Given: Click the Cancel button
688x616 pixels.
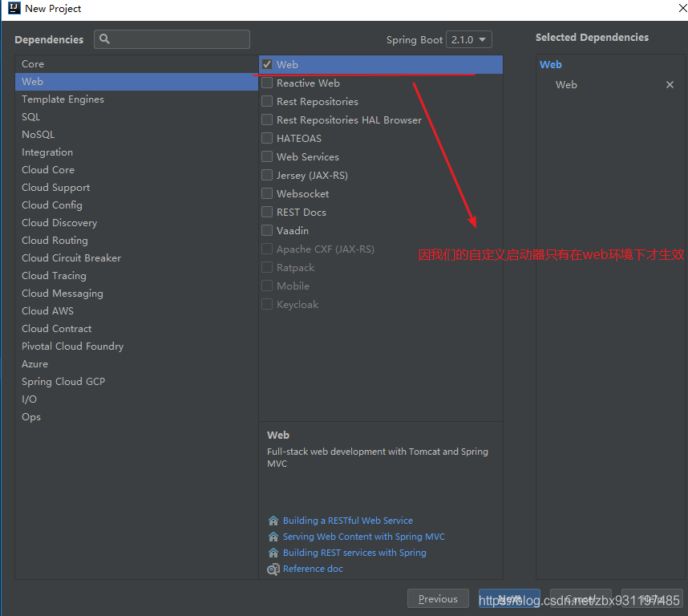Looking at the screenshot, I should 581,599.
